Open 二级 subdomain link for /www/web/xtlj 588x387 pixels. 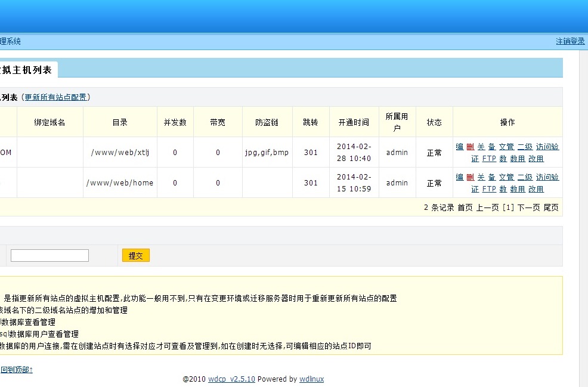(525, 147)
